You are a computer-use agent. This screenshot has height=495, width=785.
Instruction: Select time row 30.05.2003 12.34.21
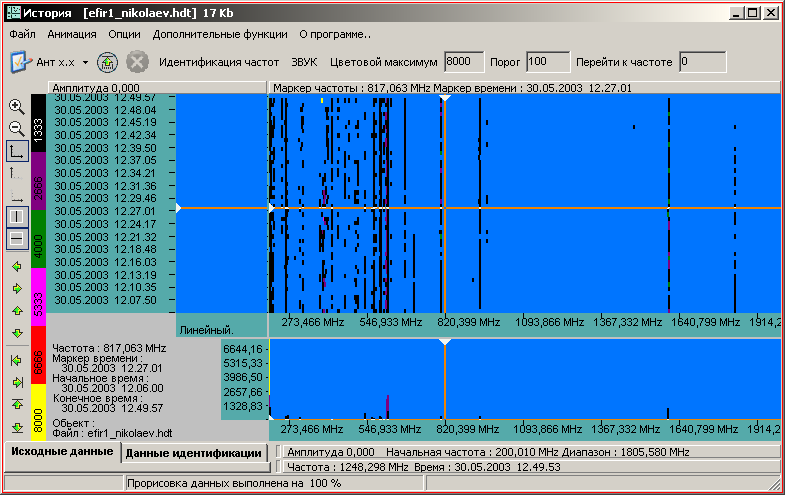point(105,173)
